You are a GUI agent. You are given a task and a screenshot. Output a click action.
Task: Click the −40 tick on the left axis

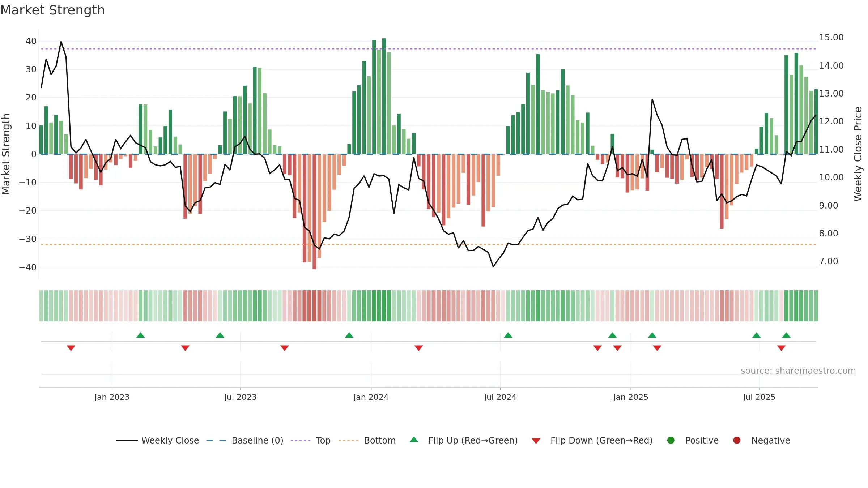(x=28, y=267)
